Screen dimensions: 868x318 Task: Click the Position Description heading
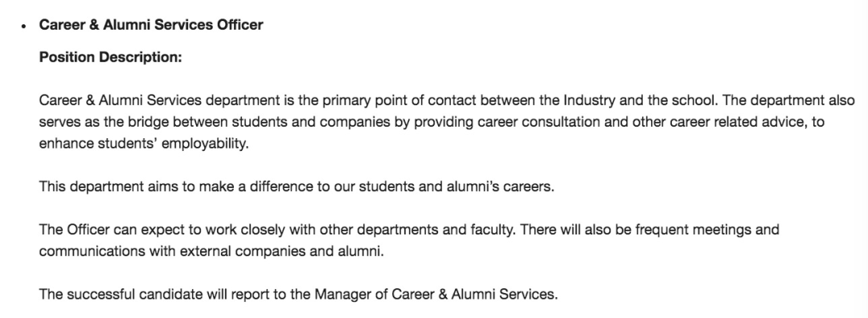[110, 58]
